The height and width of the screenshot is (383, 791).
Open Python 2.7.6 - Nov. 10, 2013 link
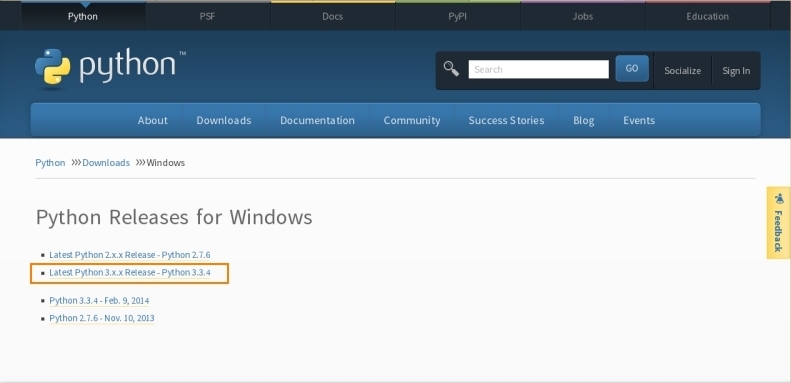(x=101, y=318)
